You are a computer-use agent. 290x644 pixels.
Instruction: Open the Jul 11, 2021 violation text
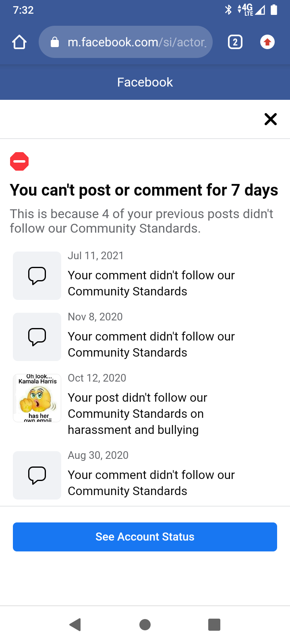[151, 283]
